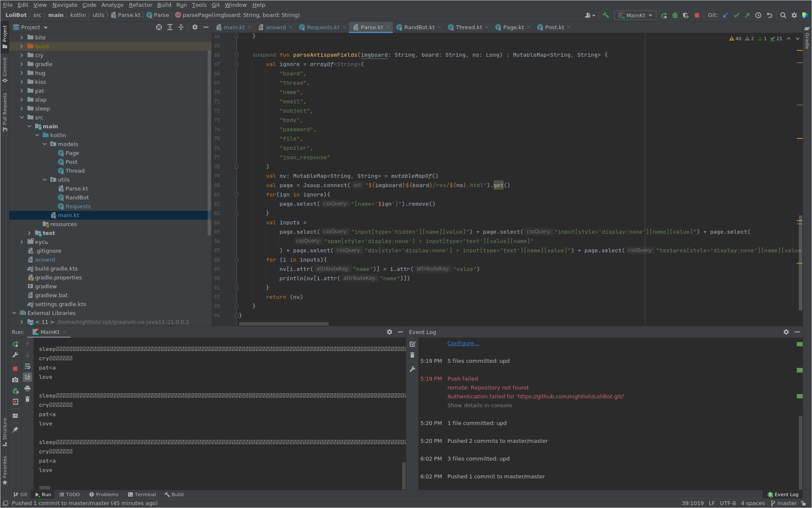Click Git Push green arrow icon

(747, 15)
